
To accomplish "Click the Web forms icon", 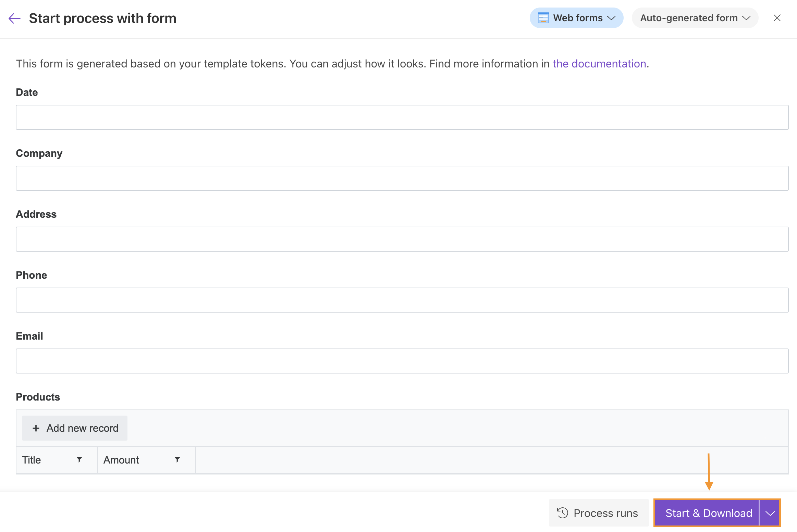I will coord(543,18).
